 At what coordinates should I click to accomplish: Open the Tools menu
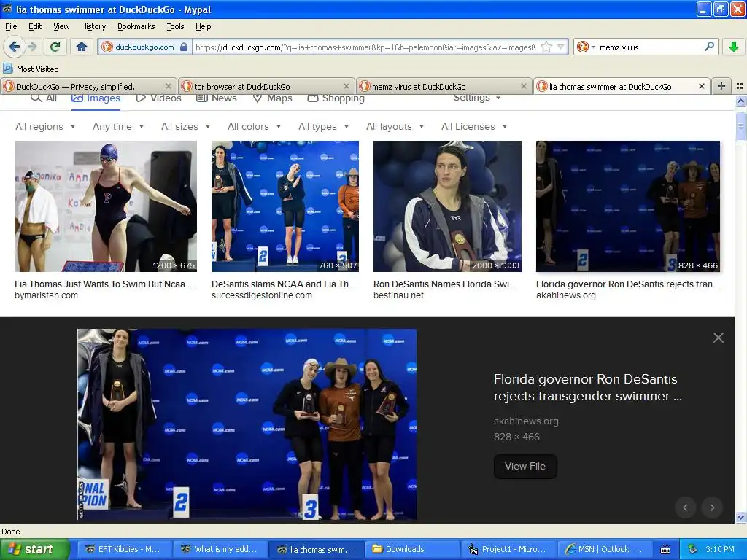pyautogui.click(x=175, y=26)
